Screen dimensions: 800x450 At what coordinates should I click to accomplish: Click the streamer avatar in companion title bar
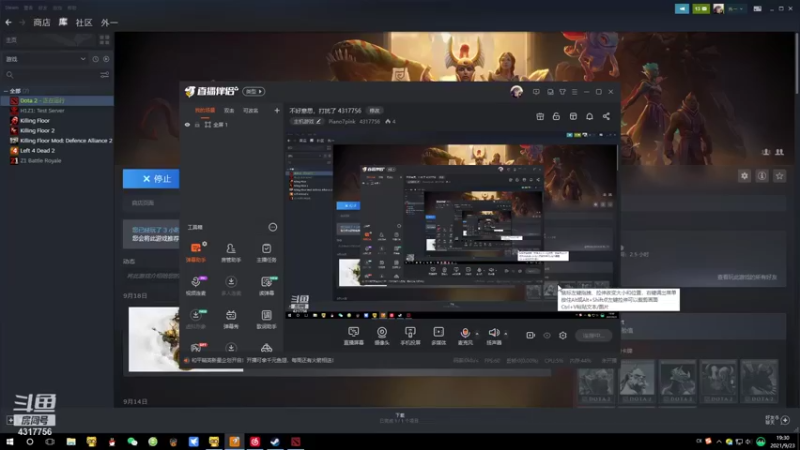click(516, 92)
